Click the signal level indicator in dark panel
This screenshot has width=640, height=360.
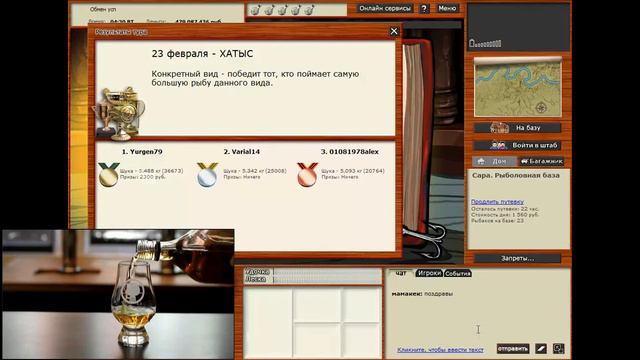tap(485, 42)
